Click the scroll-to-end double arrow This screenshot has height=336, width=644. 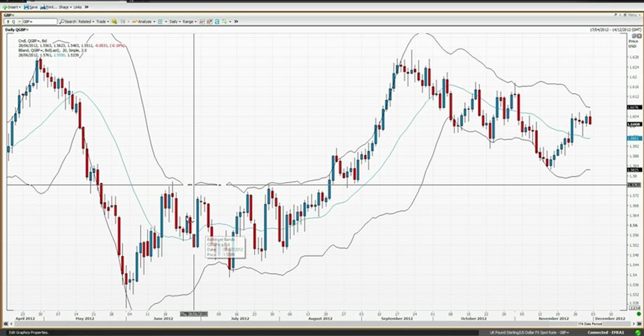pos(639,324)
